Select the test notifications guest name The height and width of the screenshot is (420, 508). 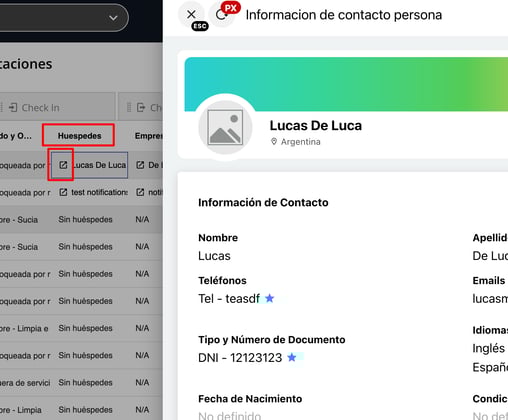pos(99,192)
